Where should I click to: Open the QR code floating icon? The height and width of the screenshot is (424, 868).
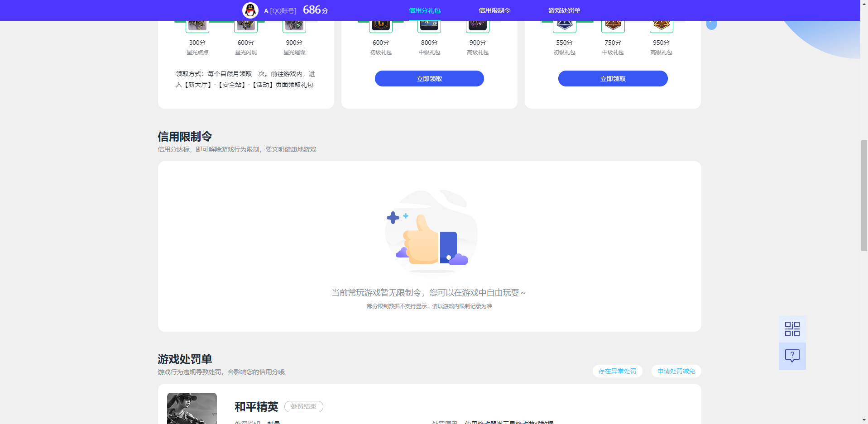click(x=792, y=329)
